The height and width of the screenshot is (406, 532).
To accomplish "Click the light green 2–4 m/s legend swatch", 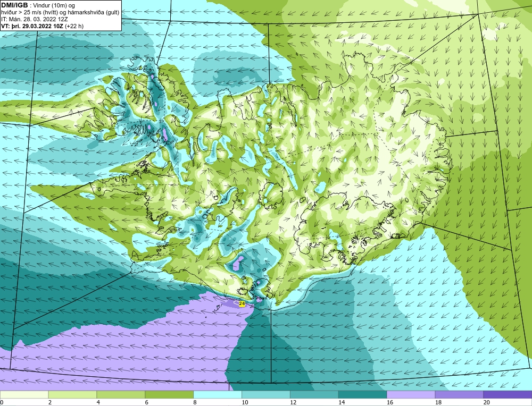I will (72, 394).
